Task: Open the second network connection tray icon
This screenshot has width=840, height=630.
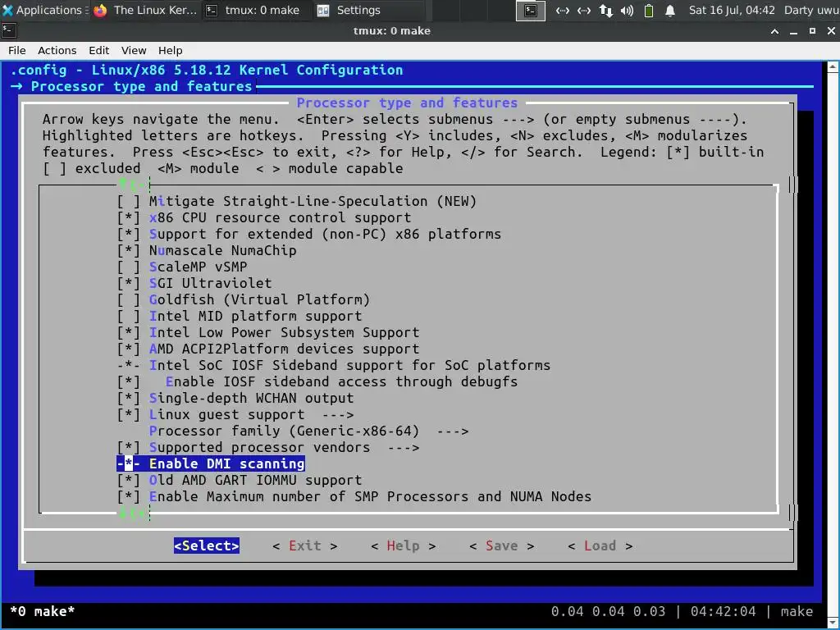Action: (584, 10)
